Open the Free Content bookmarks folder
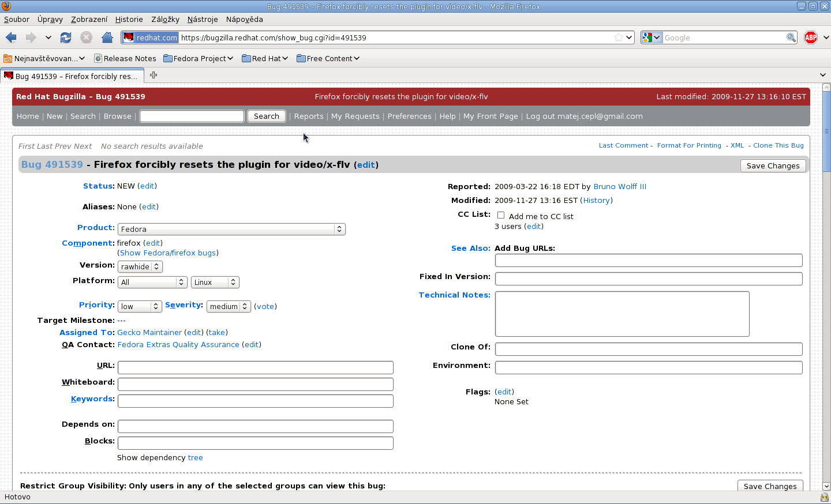The height and width of the screenshot is (504, 831). coord(328,58)
